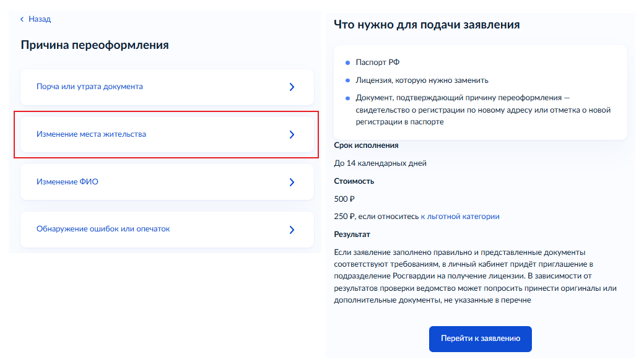Click the arrow beside Обнаружение ошибок или опечаток
Screen dimensions: 644x362
point(292,230)
